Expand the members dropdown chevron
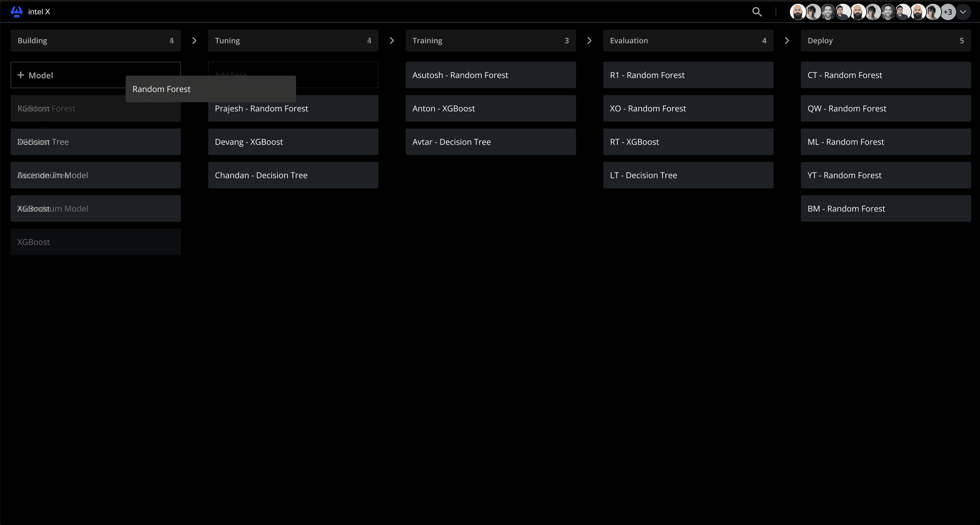Image resolution: width=980 pixels, height=525 pixels. point(963,12)
